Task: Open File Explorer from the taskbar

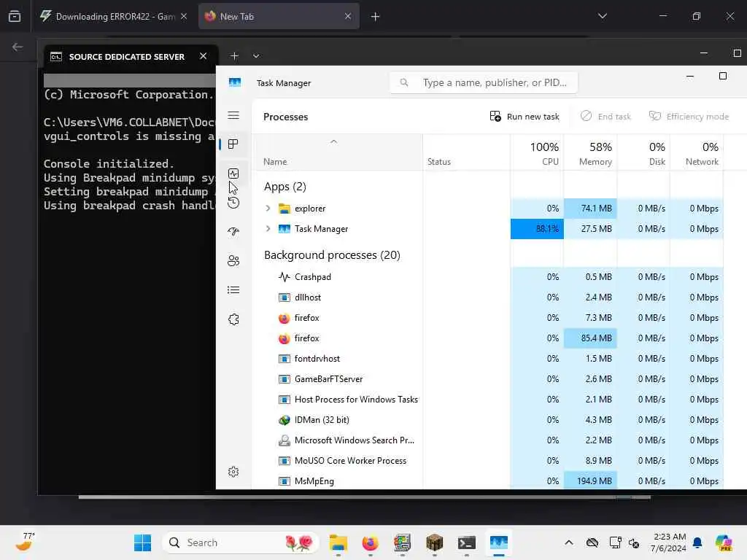Action: pos(338,542)
